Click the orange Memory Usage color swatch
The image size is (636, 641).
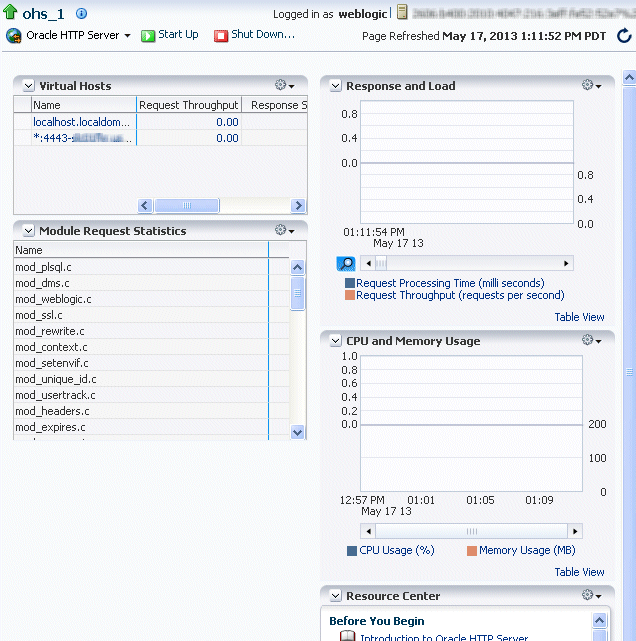coord(472,551)
